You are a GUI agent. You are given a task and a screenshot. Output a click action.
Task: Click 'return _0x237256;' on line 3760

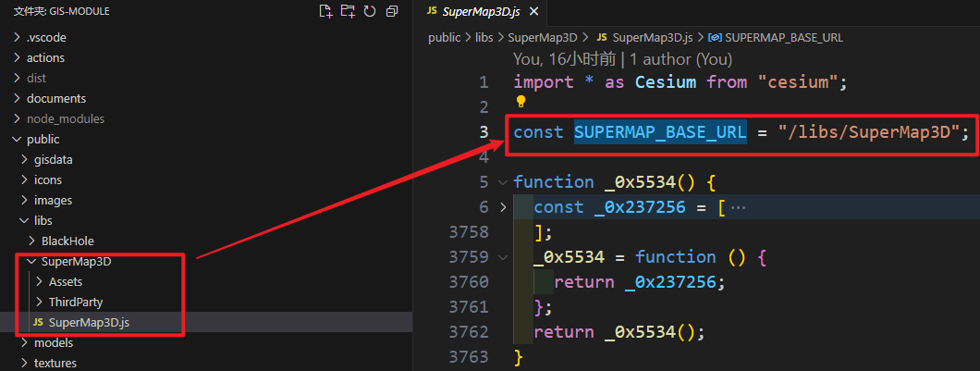[640, 282]
